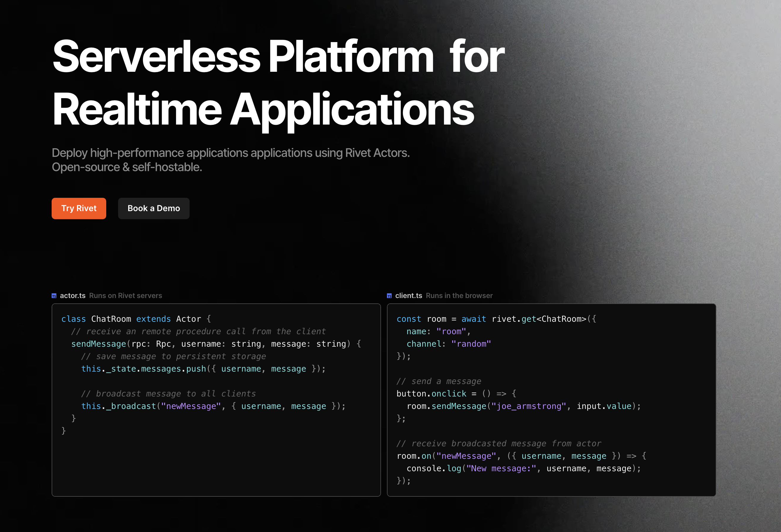Open the Book a Demo button
The height and width of the screenshot is (532, 781).
coord(154,208)
